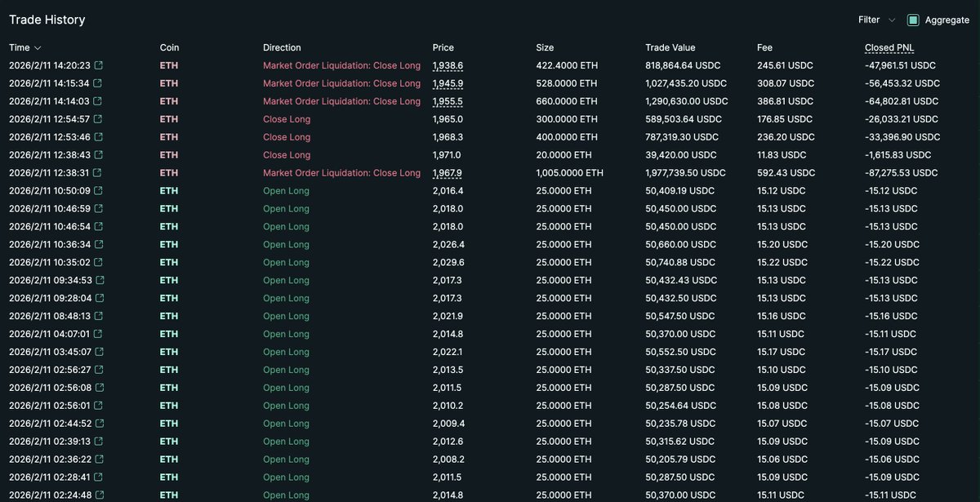Click the Trade Value column header
980x502 pixels.
point(670,47)
